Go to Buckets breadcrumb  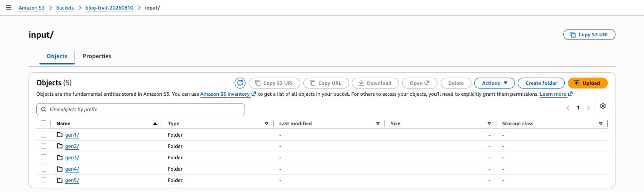click(x=65, y=8)
